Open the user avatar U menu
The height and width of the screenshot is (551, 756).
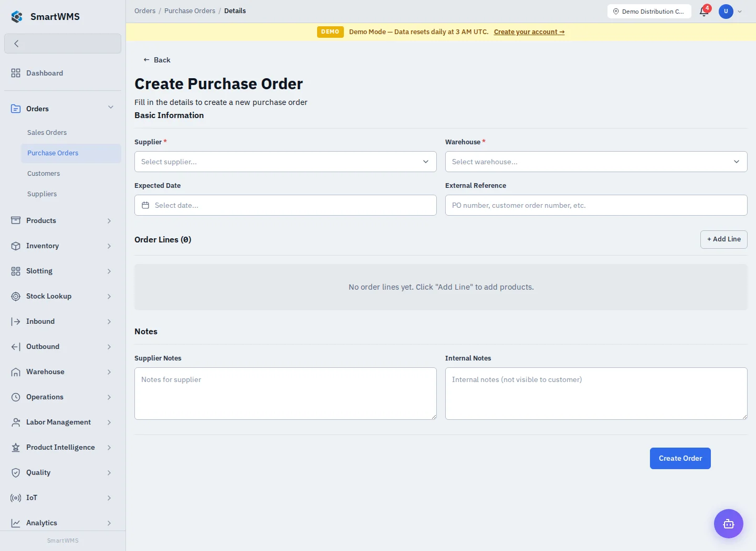(726, 11)
